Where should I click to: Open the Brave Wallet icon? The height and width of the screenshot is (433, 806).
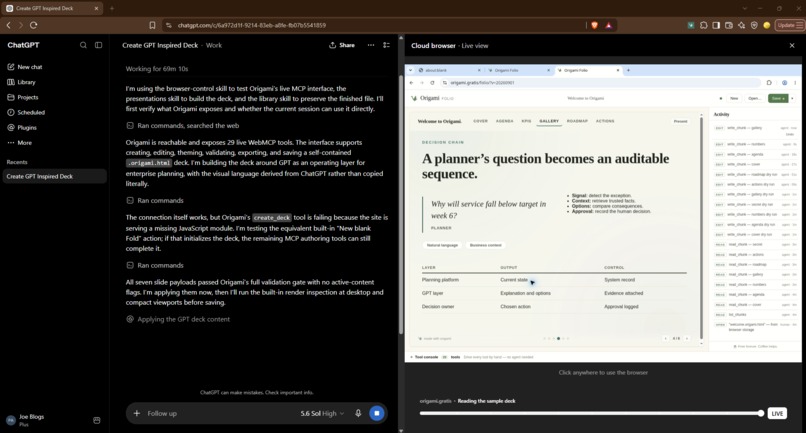pos(729,25)
